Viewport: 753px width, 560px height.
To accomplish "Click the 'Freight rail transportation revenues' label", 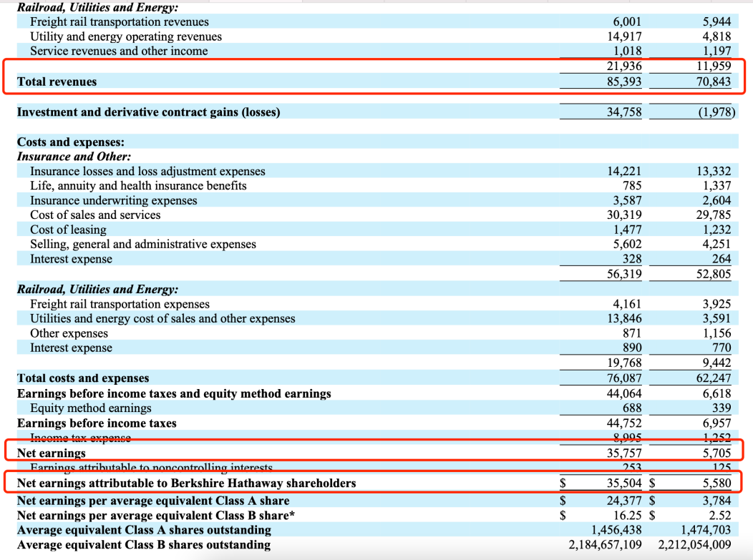I will click(x=119, y=21).
